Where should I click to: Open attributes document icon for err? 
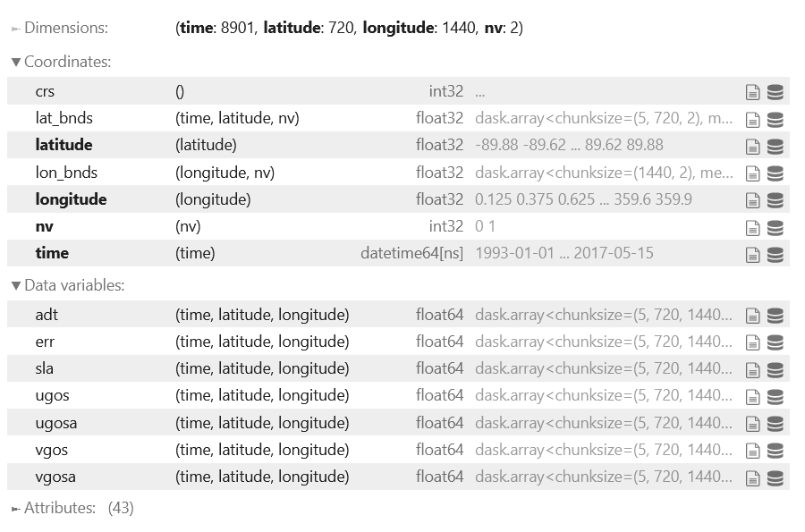click(753, 342)
